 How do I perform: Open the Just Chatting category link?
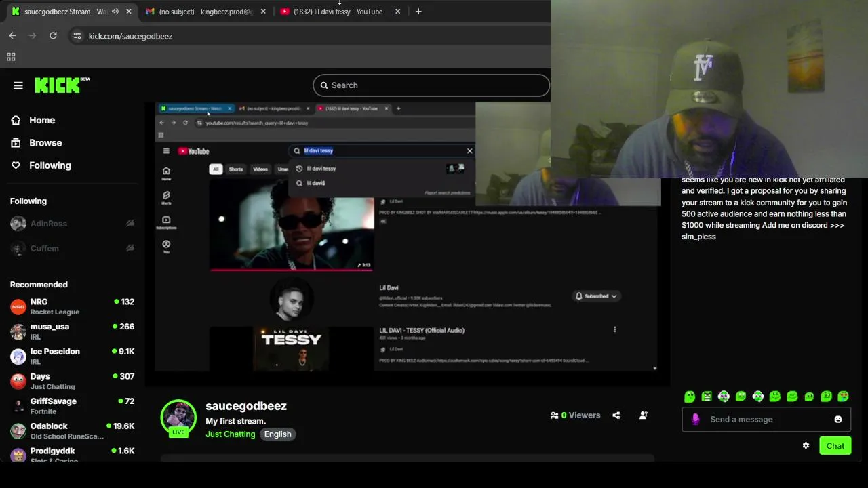231,434
